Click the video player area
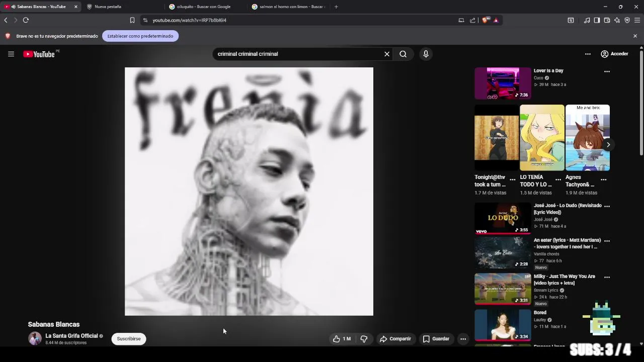This screenshot has height=362, width=644. click(249, 192)
